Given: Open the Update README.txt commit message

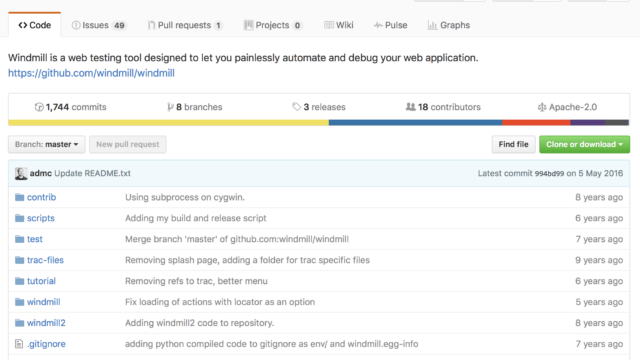Looking at the screenshot, I should click(x=93, y=173).
